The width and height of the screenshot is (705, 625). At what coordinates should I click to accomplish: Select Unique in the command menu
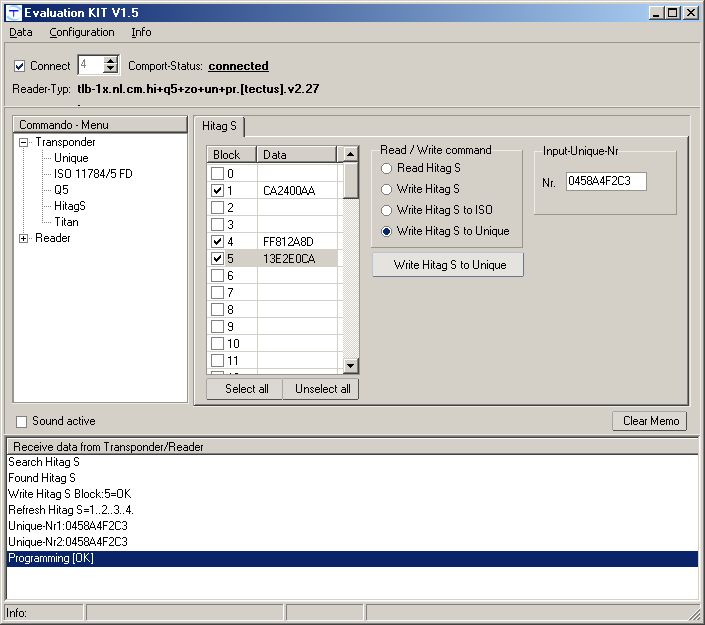(x=71, y=158)
